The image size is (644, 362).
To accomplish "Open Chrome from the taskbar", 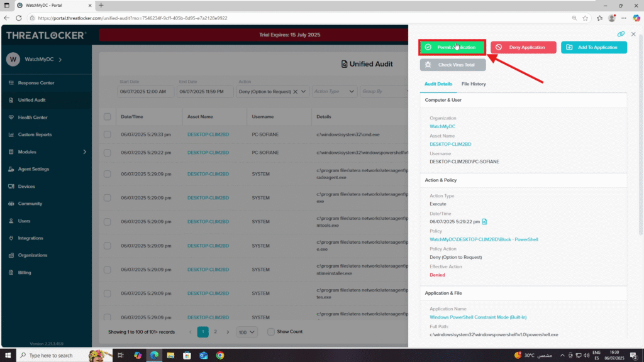I will click(x=220, y=356).
